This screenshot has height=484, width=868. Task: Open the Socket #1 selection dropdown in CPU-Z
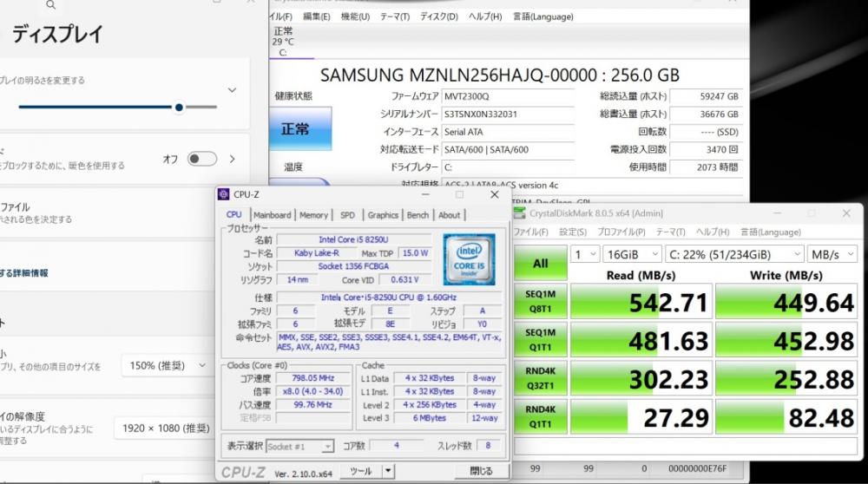coord(299,446)
